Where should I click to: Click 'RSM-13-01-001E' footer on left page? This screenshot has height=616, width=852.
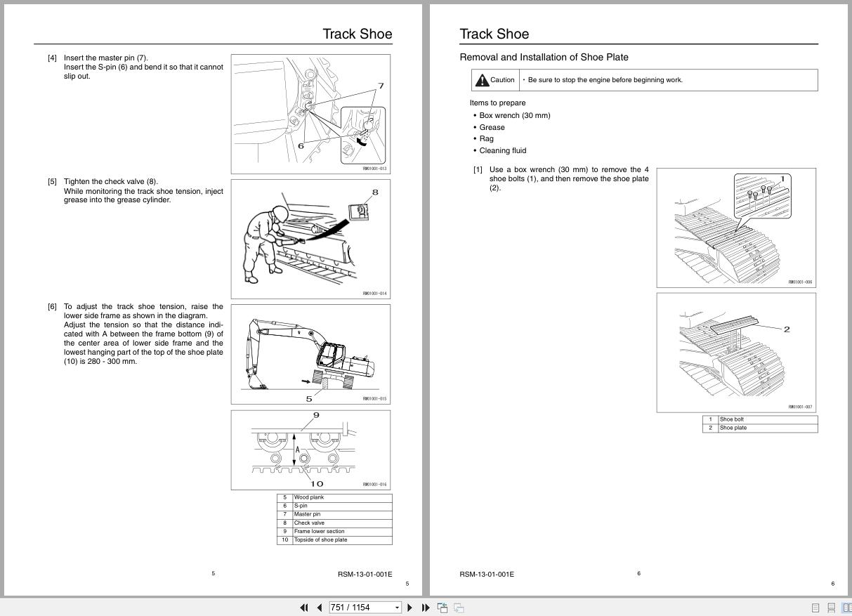click(365, 575)
